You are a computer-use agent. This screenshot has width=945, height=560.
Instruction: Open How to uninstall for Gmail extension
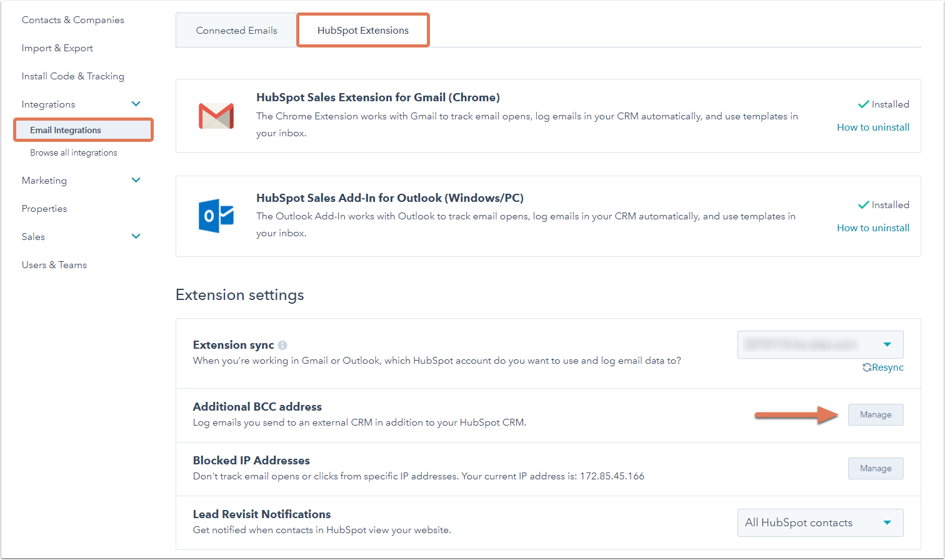point(872,127)
